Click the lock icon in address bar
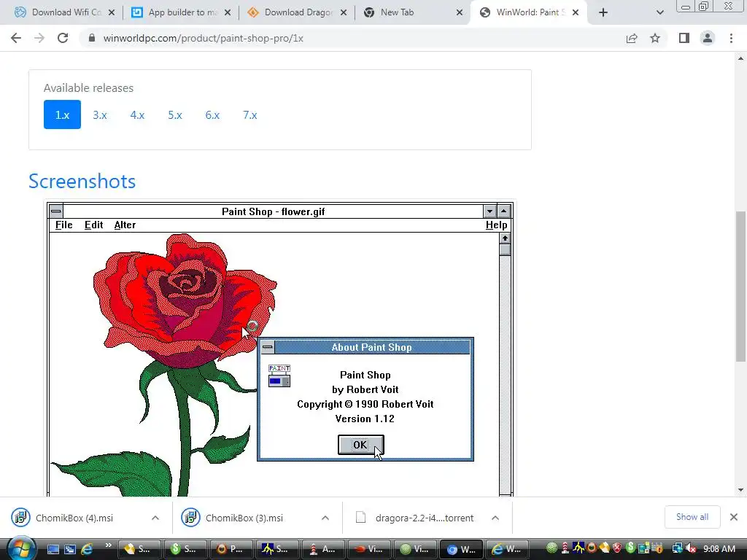Viewport: 747px width, 560px height. tap(92, 38)
